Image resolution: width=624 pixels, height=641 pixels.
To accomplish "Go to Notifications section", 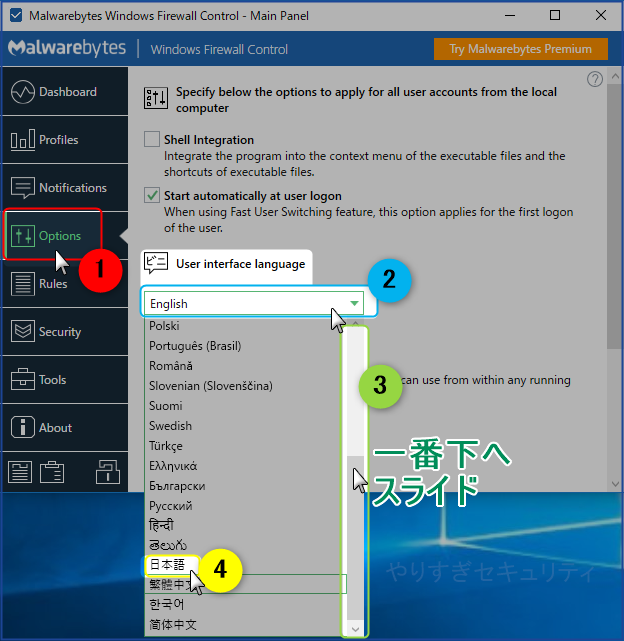I will coord(65,188).
